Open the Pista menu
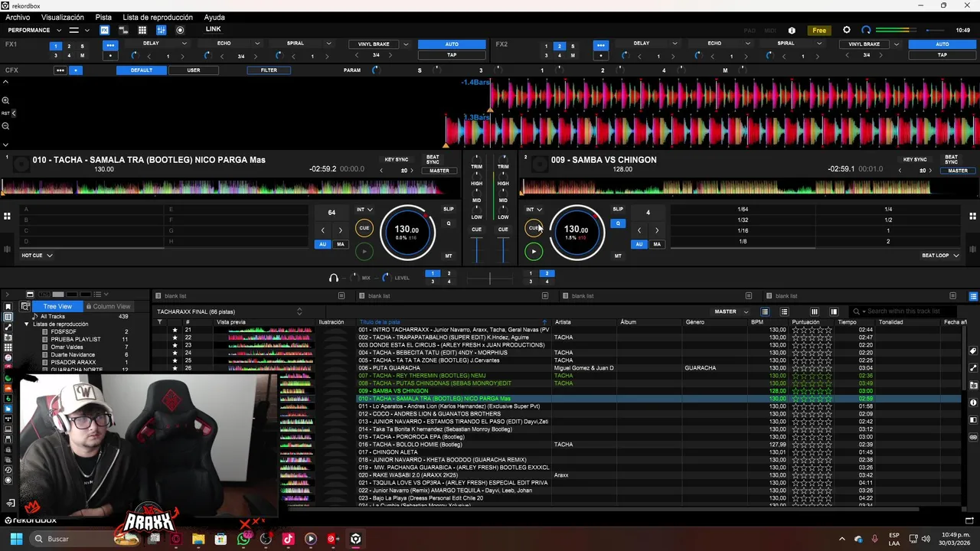Image resolution: width=980 pixels, height=551 pixels. [x=103, y=17]
